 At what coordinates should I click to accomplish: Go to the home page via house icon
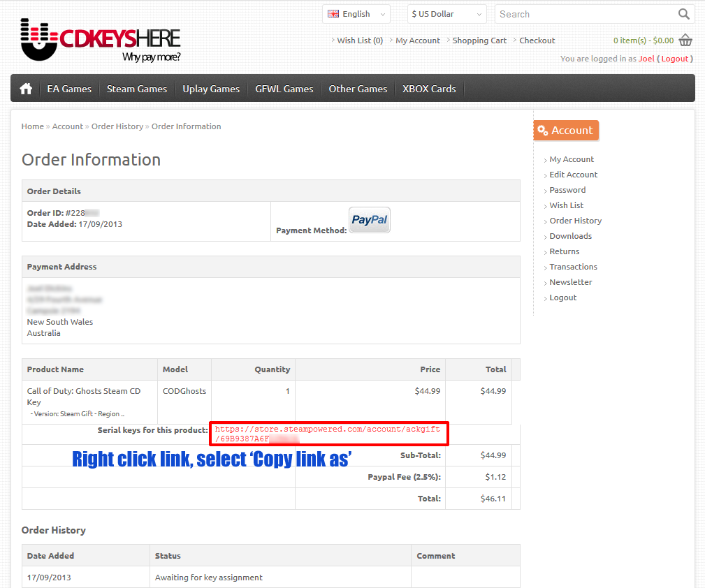(26, 89)
